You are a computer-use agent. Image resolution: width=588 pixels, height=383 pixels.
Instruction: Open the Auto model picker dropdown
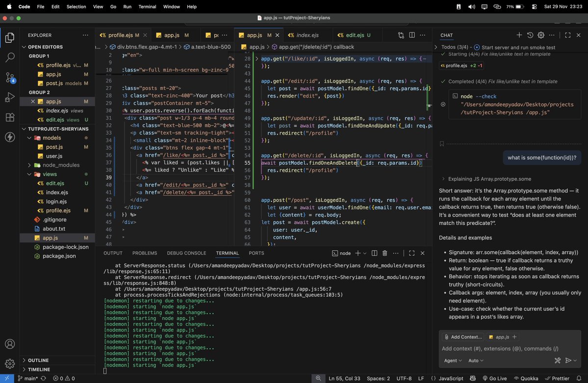(475, 360)
